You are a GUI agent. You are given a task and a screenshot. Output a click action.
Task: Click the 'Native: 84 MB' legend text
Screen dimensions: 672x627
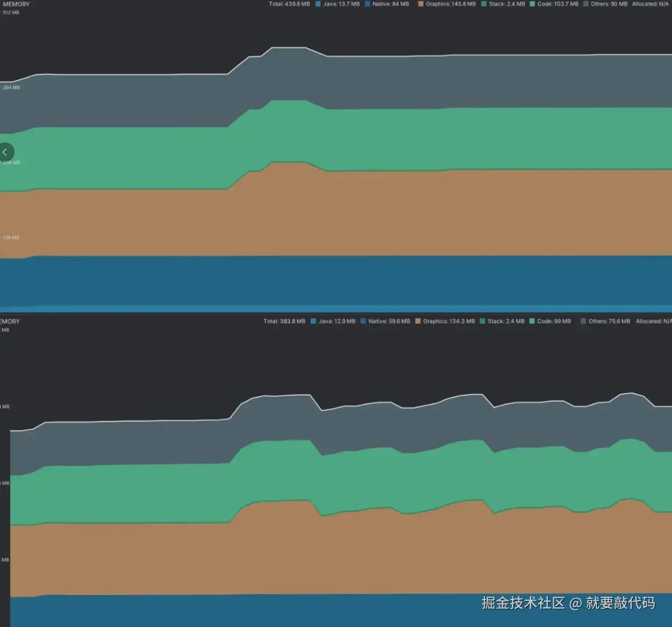pyautogui.click(x=390, y=4)
